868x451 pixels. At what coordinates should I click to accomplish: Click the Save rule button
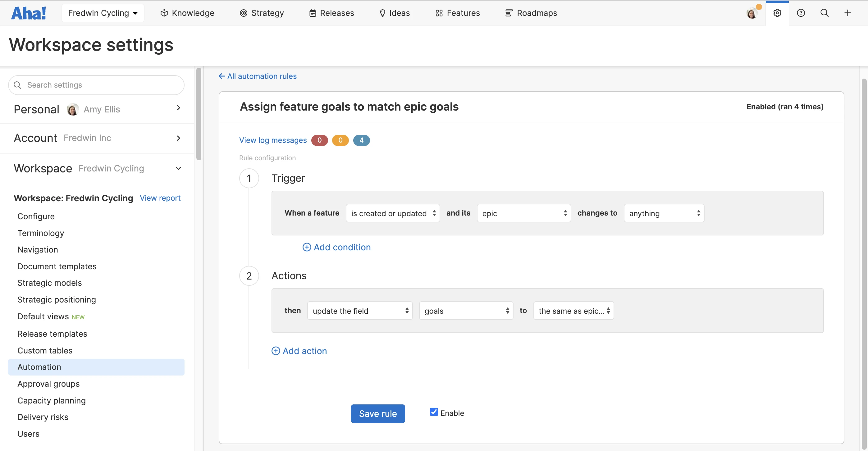(x=378, y=413)
